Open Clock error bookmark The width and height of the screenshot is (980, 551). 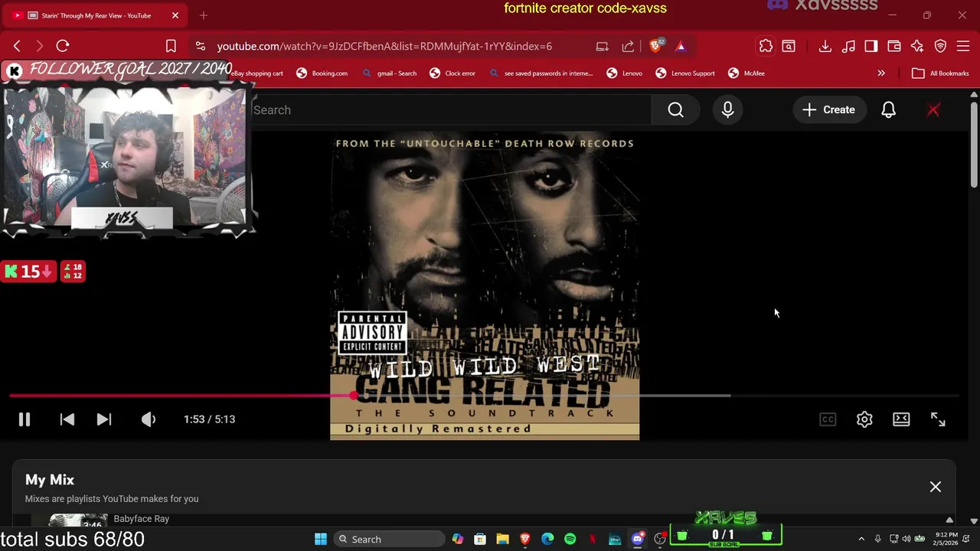tap(452, 73)
